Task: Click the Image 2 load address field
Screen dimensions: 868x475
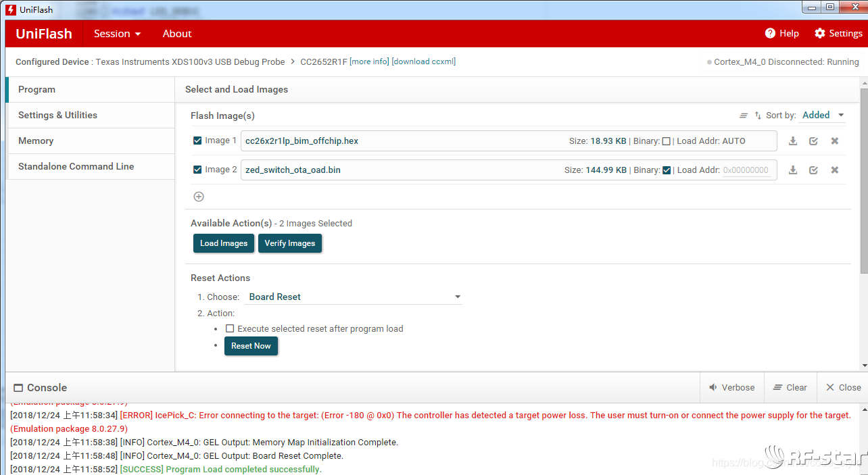Action: tap(746, 170)
